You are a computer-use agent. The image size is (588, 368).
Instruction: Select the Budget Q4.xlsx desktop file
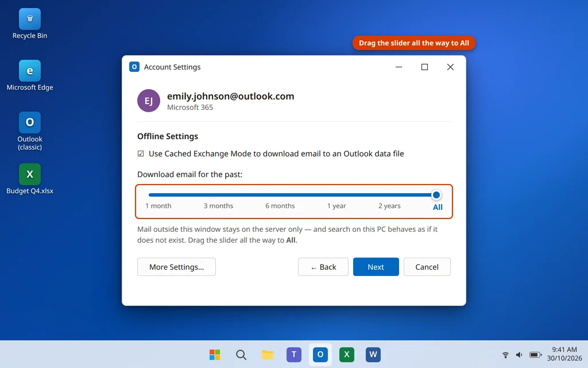tap(30, 179)
